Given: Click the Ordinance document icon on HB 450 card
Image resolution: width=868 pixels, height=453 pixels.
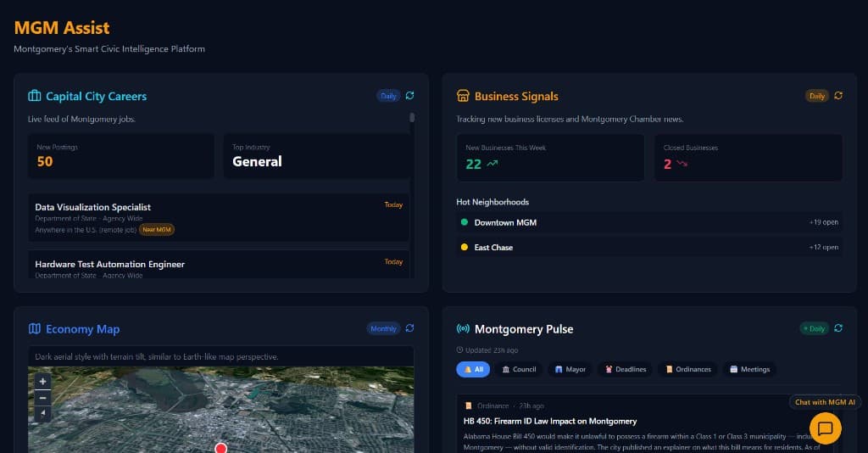Looking at the screenshot, I should (x=469, y=406).
